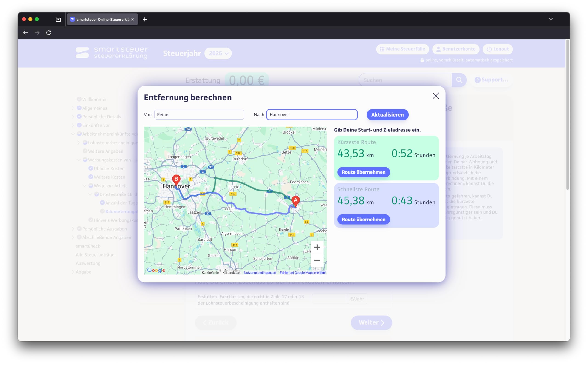Open the tab overview icon

[x=58, y=19]
